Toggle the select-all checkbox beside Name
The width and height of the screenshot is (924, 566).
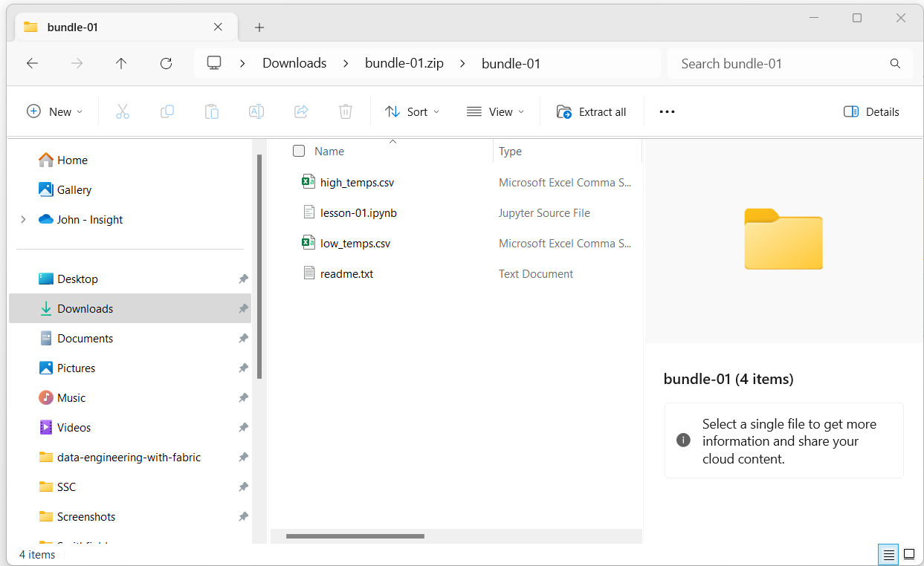click(x=299, y=151)
